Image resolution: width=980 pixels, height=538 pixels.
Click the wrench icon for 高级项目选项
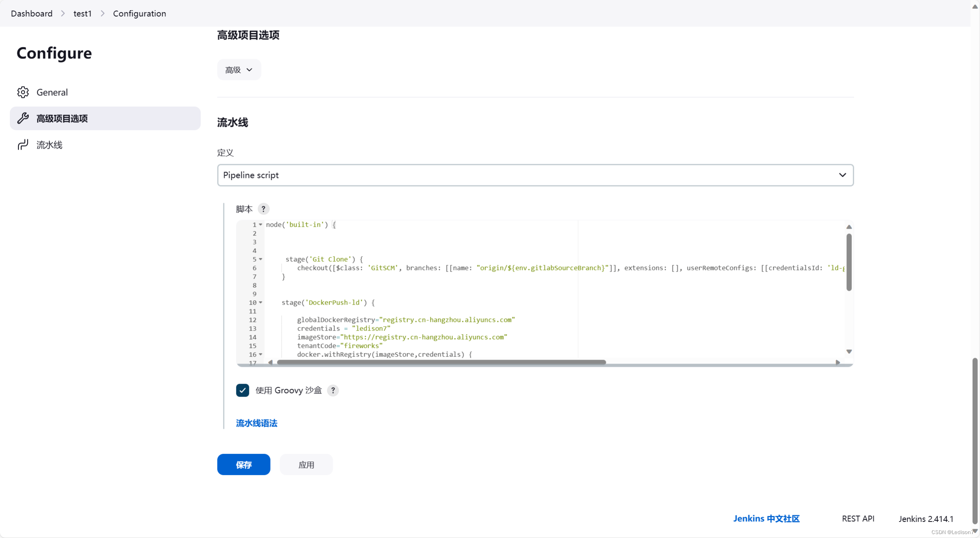coord(23,118)
